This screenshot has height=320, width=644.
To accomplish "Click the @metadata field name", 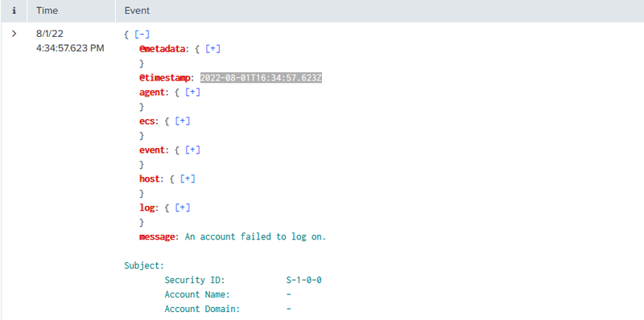I will coord(162,49).
